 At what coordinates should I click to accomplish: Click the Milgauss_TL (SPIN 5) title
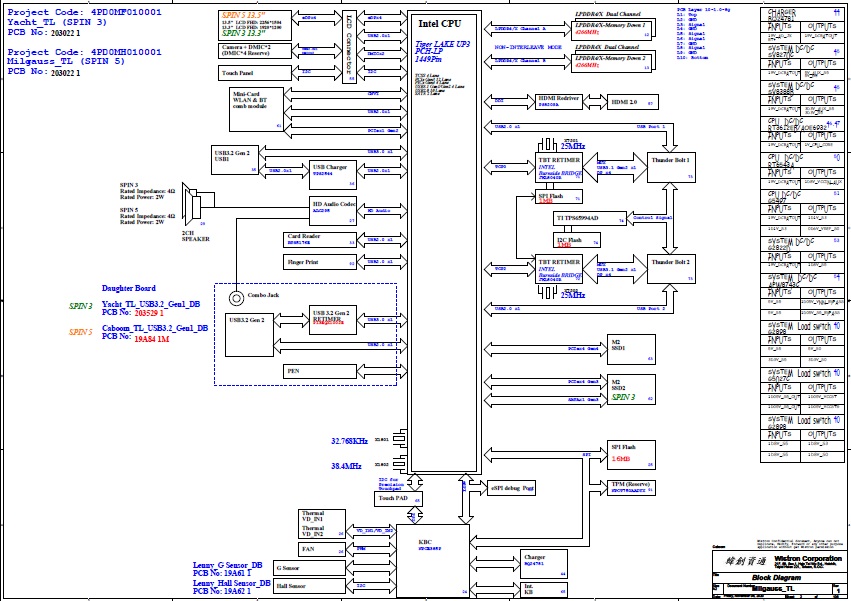(66, 61)
